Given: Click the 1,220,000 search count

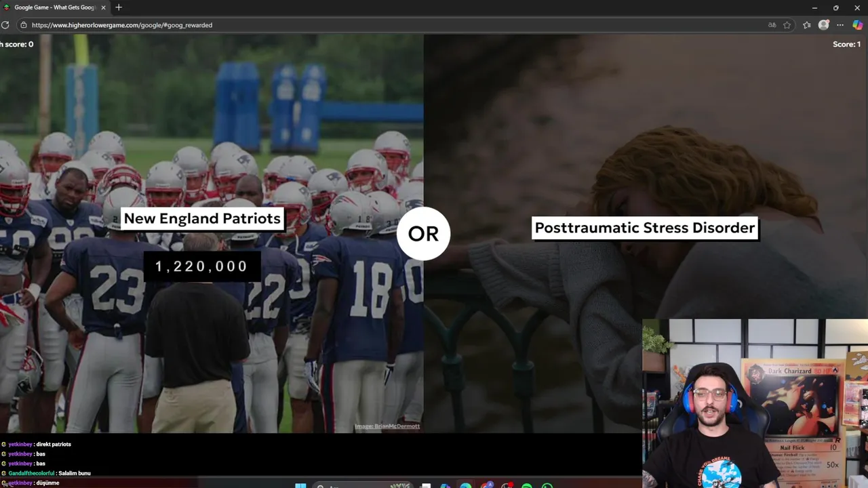Looking at the screenshot, I should point(201,266).
